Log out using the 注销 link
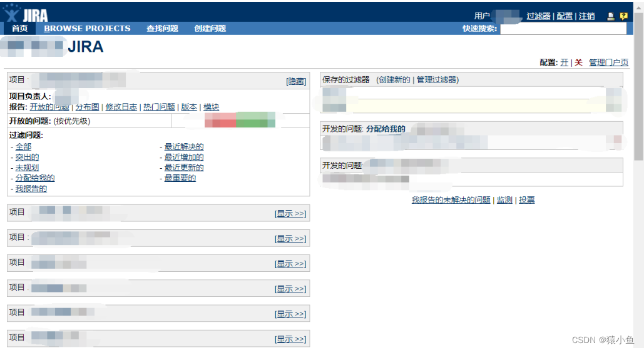 (587, 16)
